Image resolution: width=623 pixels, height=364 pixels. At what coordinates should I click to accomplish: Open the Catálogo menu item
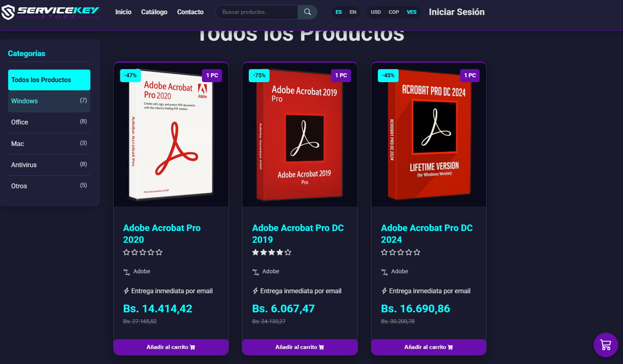coord(154,12)
